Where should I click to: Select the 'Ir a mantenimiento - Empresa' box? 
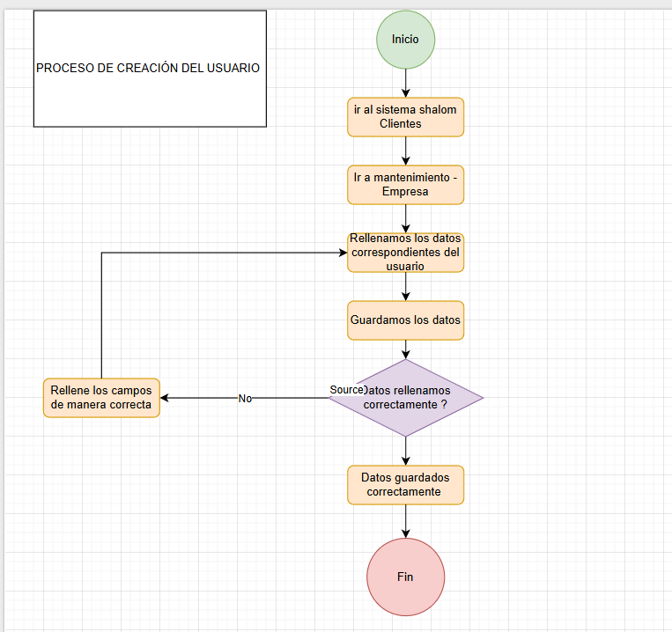[x=405, y=184]
